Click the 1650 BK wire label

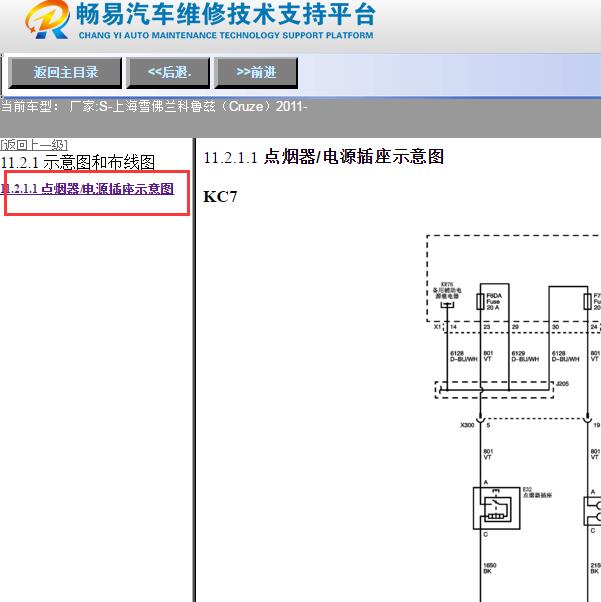tap(490, 568)
